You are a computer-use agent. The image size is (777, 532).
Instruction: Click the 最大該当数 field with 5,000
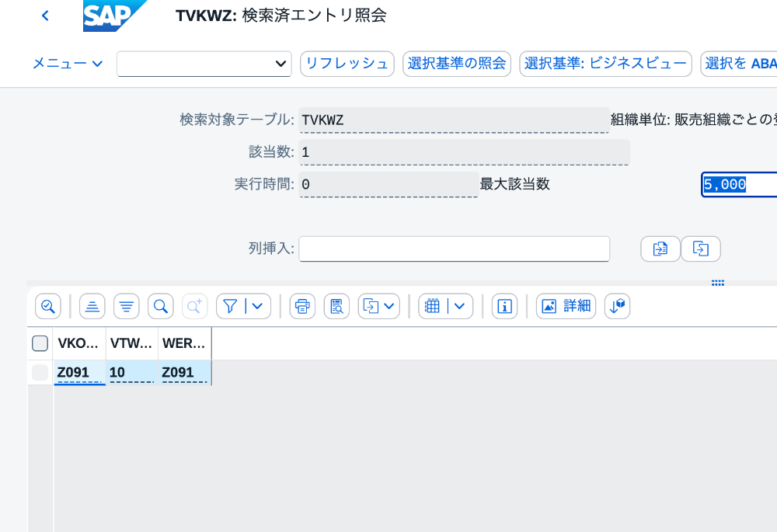pyautogui.click(x=739, y=184)
